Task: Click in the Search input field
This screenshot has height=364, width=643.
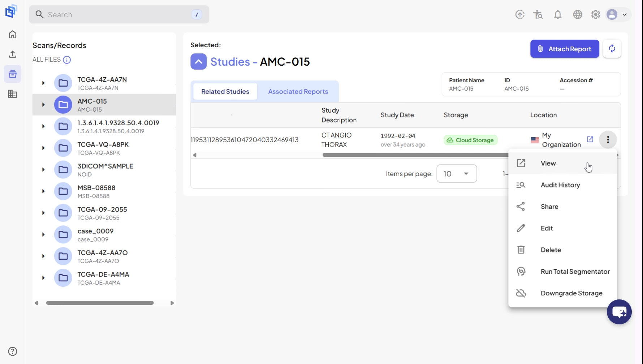Action: click(x=119, y=14)
